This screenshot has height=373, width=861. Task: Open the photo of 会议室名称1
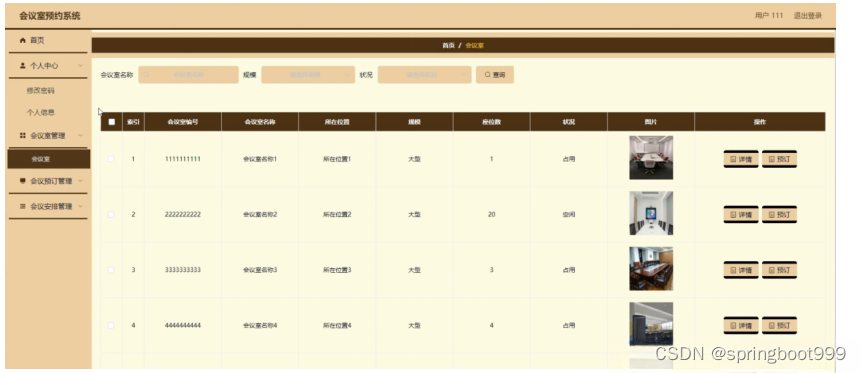click(651, 158)
